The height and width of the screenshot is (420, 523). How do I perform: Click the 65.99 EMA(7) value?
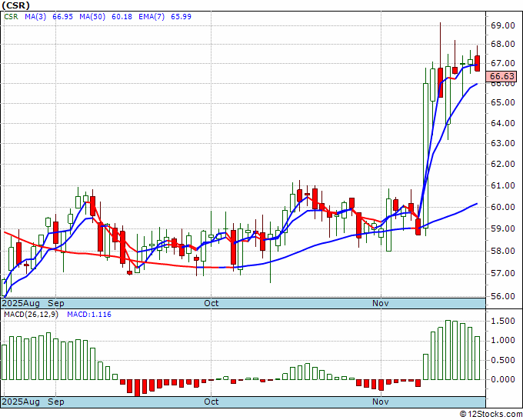[181, 17]
